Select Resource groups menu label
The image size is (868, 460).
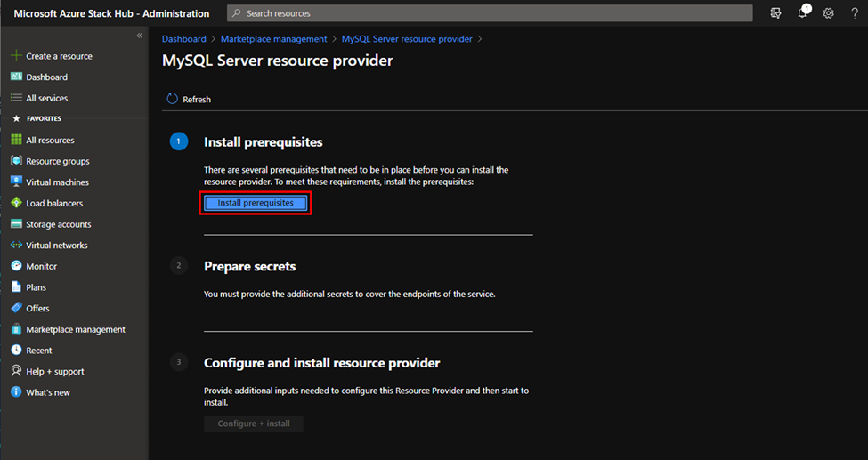coord(58,161)
